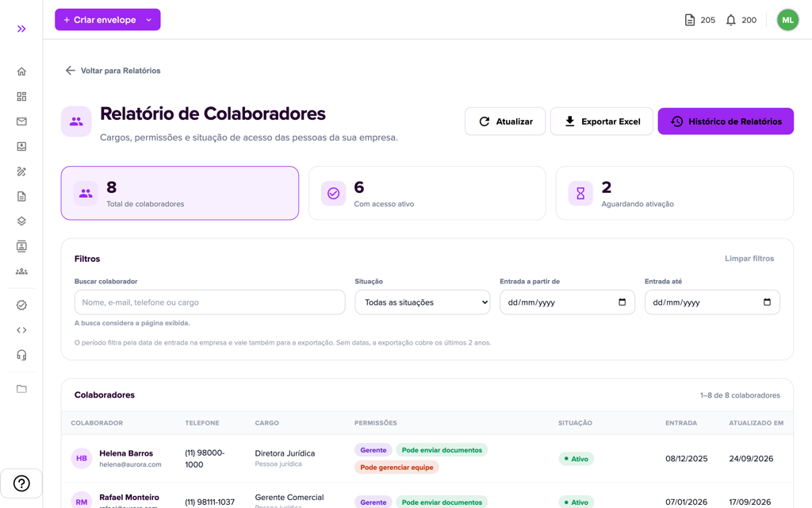Expand the Criar envelope dropdown arrow
812x508 pixels.
(x=148, y=20)
